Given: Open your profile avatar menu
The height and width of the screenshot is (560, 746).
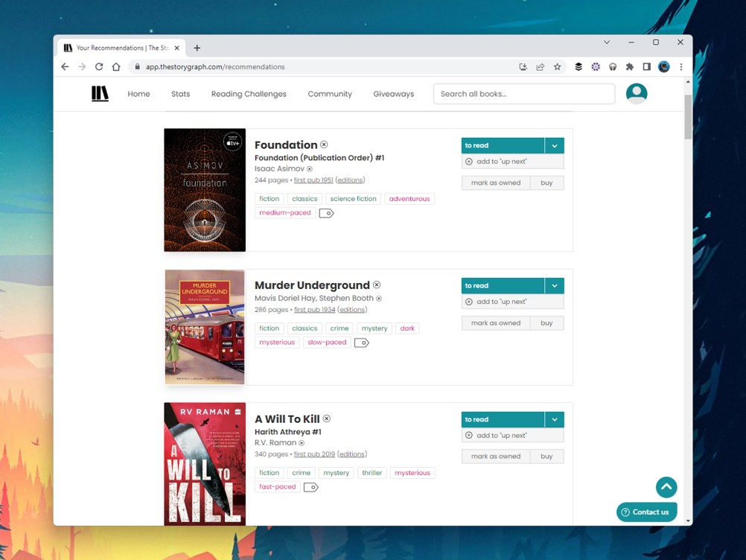Looking at the screenshot, I should [636, 92].
